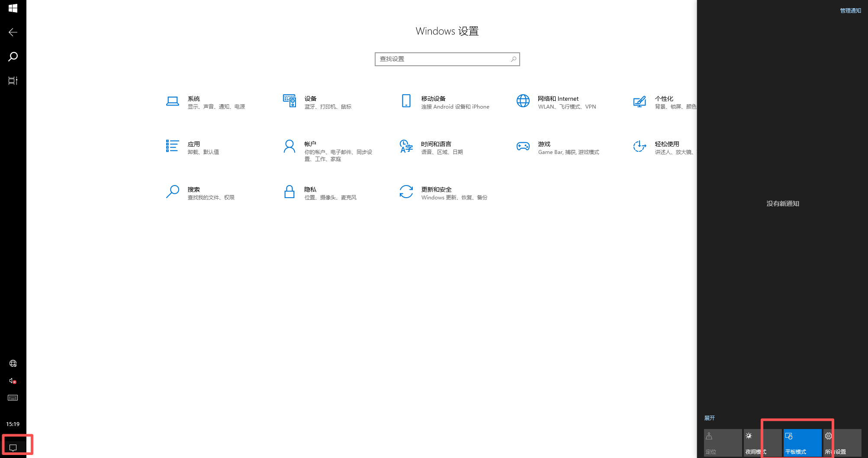Click the muted volume tray icon
Image resolution: width=868 pixels, height=458 pixels.
pyautogui.click(x=13, y=381)
